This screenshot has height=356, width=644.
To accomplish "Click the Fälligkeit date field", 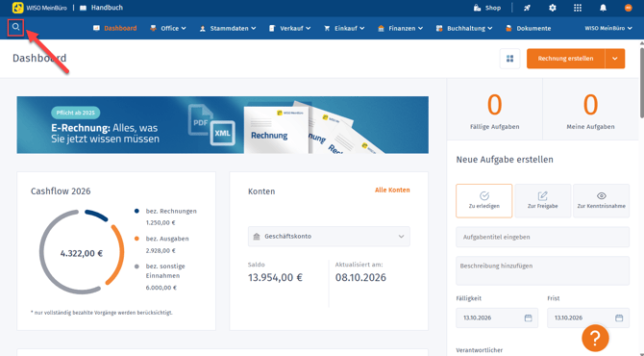I will pos(497,318).
